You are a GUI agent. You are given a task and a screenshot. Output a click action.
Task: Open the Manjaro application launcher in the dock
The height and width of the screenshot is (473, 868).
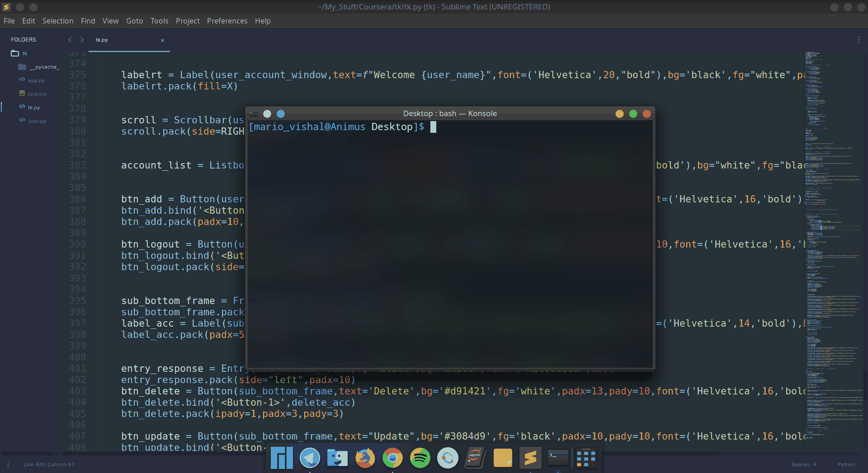coord(282,458)
